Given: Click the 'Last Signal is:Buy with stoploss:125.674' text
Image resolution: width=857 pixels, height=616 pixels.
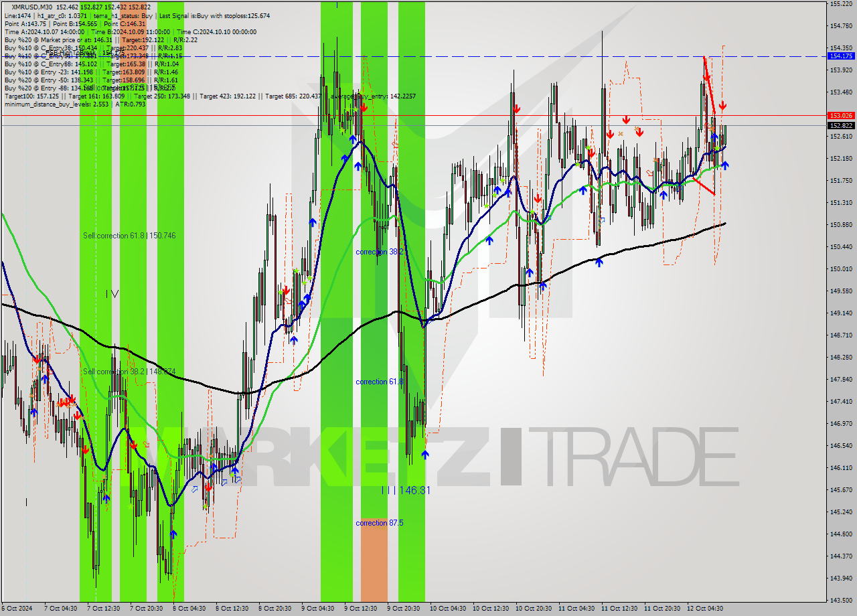Looking at the screenshot, I should [214, 15].
